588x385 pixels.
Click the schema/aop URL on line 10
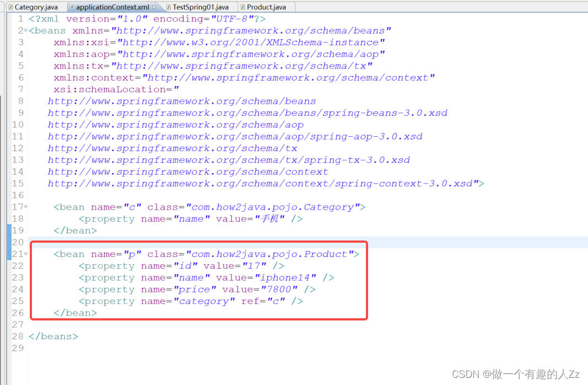(x=175, y=125)
